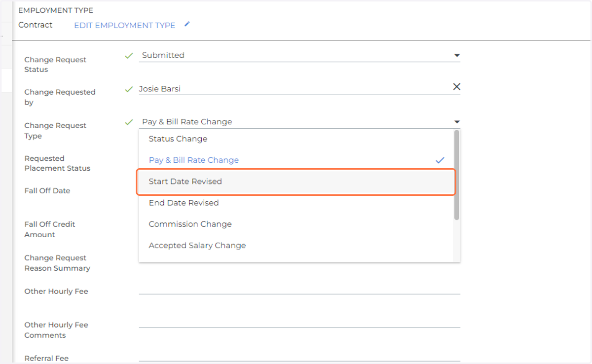Click the Employment Type heading
The height and width of the screenshot is (364, 592).
pos(56,10)
